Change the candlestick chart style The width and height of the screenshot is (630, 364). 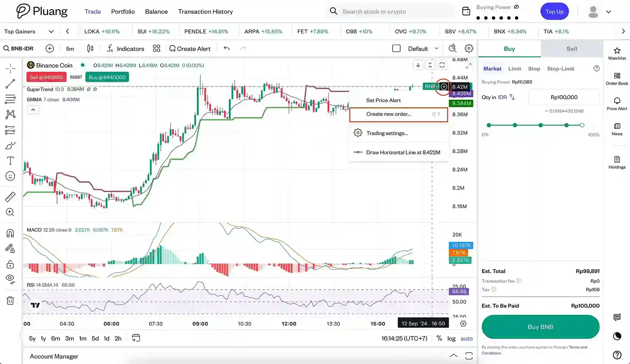(90, 48)
